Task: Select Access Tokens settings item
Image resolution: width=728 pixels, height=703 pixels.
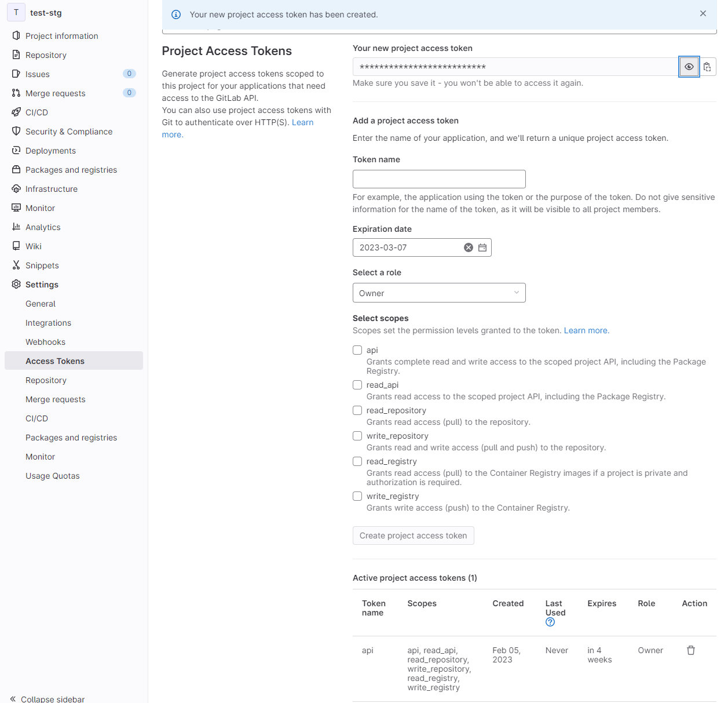Action: (74, 360)
